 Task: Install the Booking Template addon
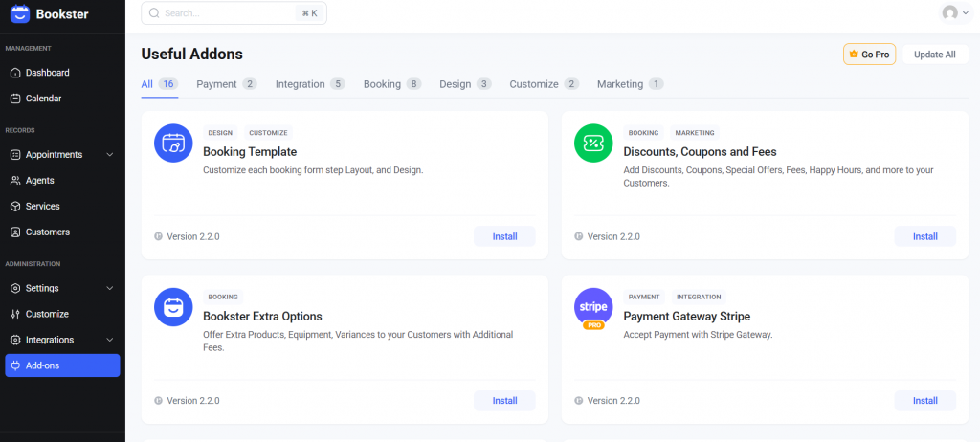[x=505, y=236]
